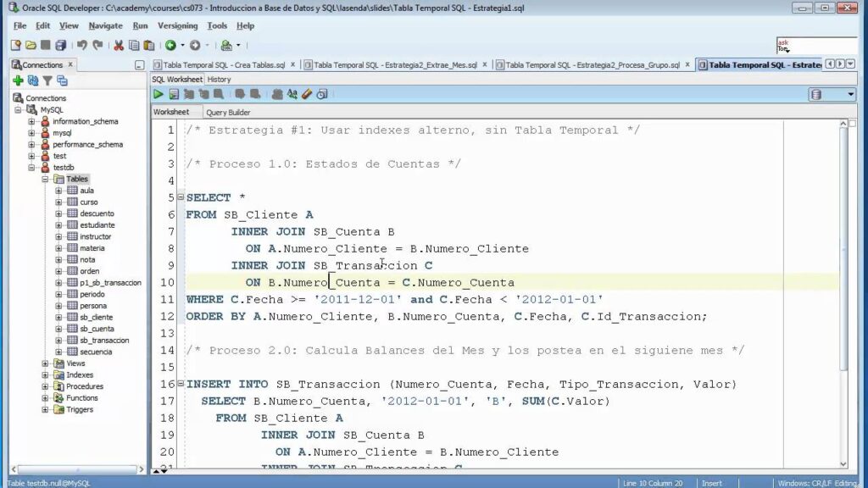Save the current SQL file
Image resolution: width=868 pixels, height=488 pixels.
coord(46,46)
